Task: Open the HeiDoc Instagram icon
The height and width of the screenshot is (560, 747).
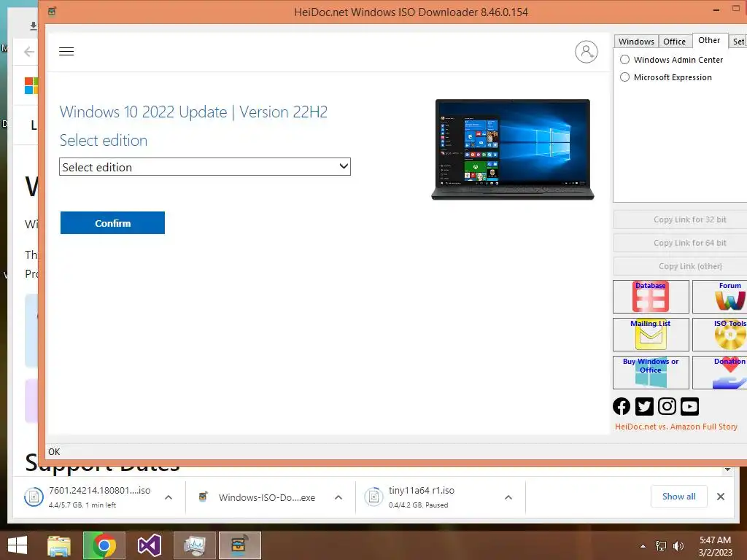Action: 667,406
